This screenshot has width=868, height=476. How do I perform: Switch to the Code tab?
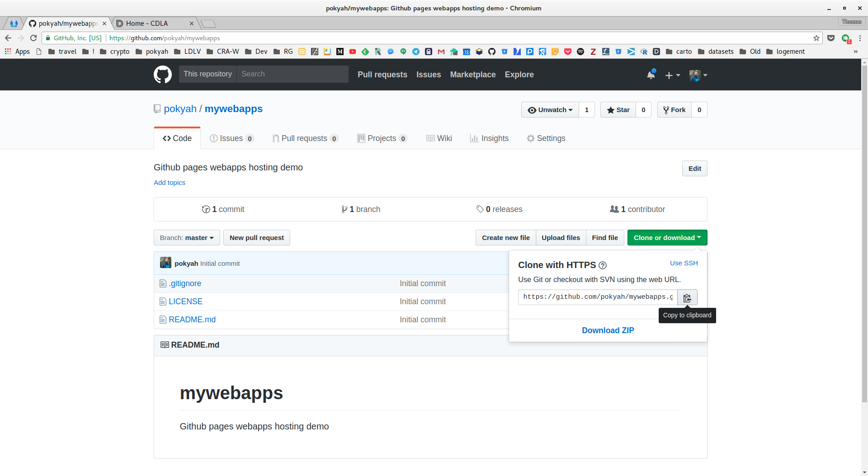coord(177,138)
